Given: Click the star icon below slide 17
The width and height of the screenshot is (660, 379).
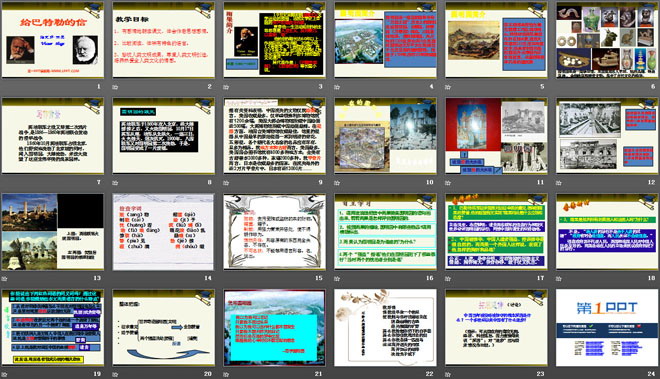Looking at the screenshot, I should pyautogui.click(x=448, y=278).
